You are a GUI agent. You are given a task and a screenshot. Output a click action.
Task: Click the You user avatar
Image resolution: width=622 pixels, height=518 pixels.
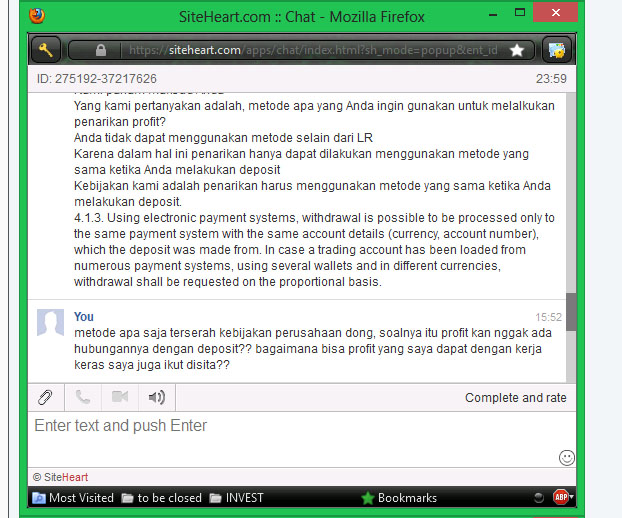(50, 322)
